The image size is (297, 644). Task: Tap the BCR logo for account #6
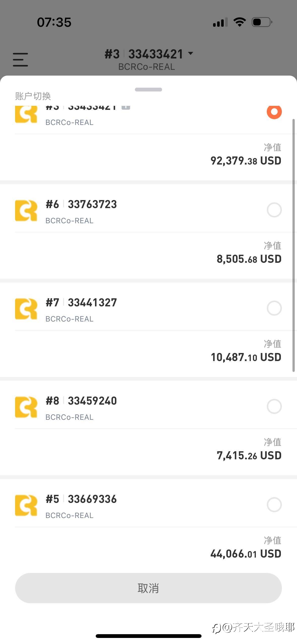pos(26,211)
